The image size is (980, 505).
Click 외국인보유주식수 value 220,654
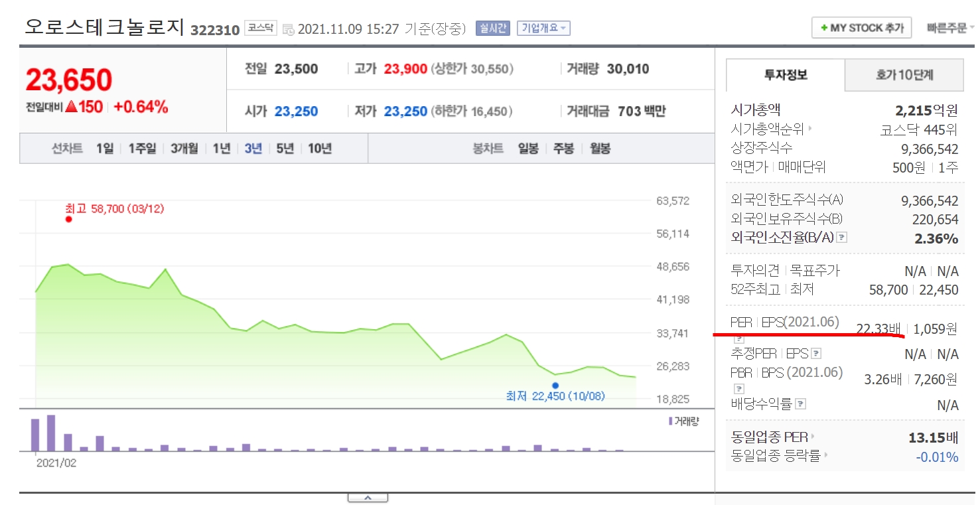click(x=936, y=220)
